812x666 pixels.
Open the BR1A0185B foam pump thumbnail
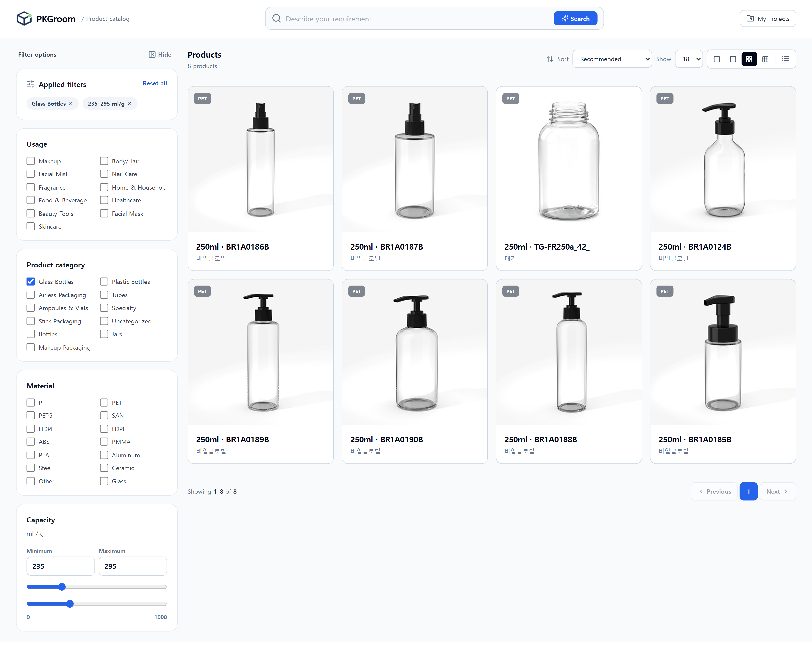pos(723,352)
